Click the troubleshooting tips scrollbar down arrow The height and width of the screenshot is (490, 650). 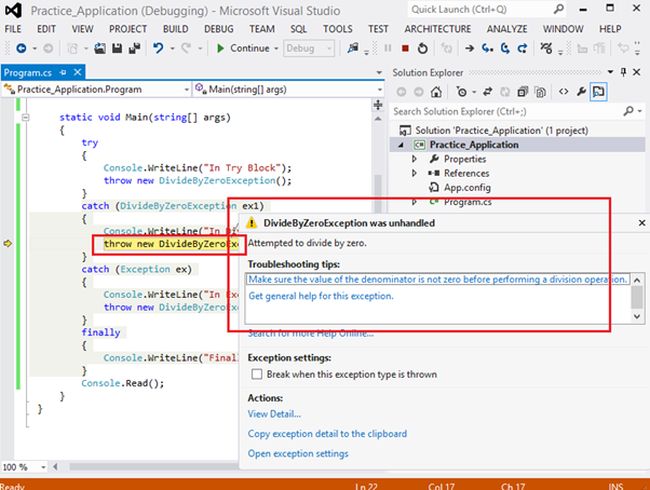(x=637, y=316)
